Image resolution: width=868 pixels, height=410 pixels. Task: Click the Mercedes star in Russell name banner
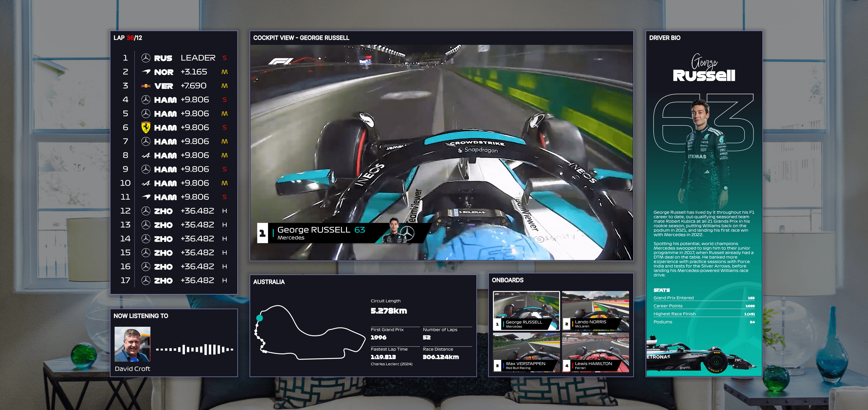407,233
